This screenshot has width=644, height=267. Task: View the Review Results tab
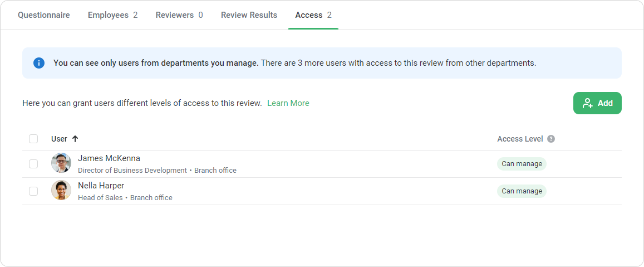249,15
